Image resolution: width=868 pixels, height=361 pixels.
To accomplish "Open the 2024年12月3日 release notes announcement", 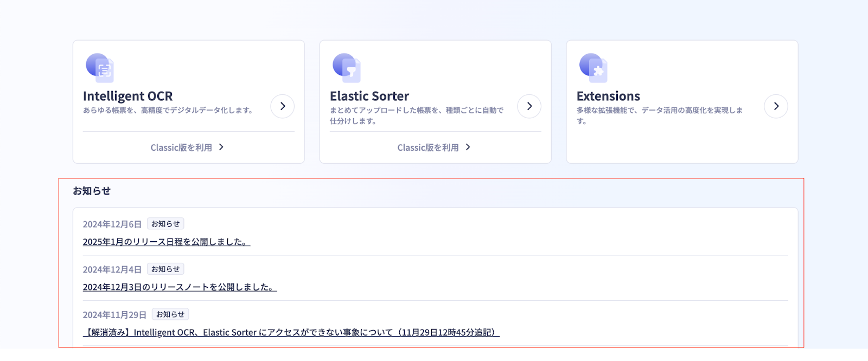I will [180, 287].
